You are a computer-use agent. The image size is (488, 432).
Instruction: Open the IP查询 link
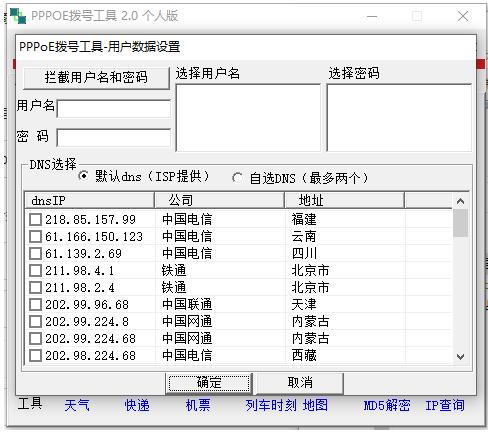click(x=445, y=405)
